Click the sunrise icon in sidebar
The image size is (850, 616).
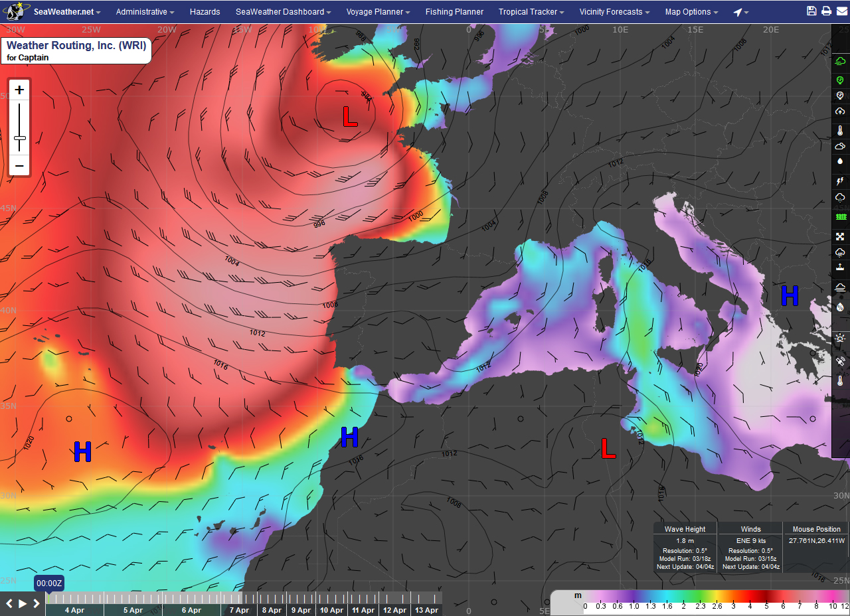tap(840, 338)
